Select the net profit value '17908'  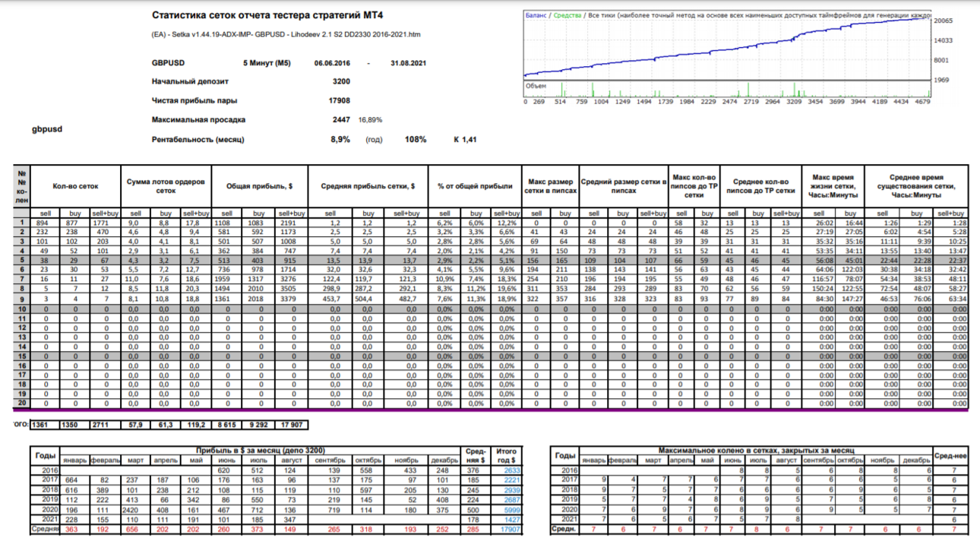pyautogui.click(x=339, y=100)
